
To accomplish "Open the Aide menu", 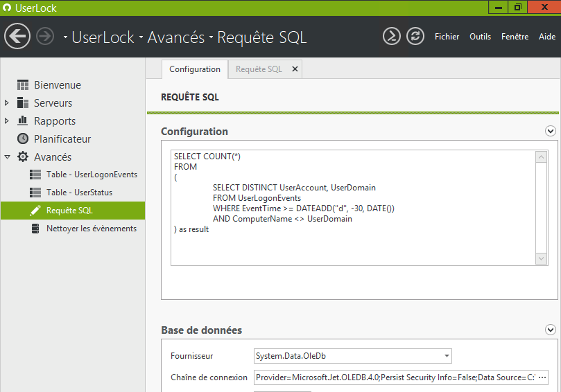I will click(547, 37).
